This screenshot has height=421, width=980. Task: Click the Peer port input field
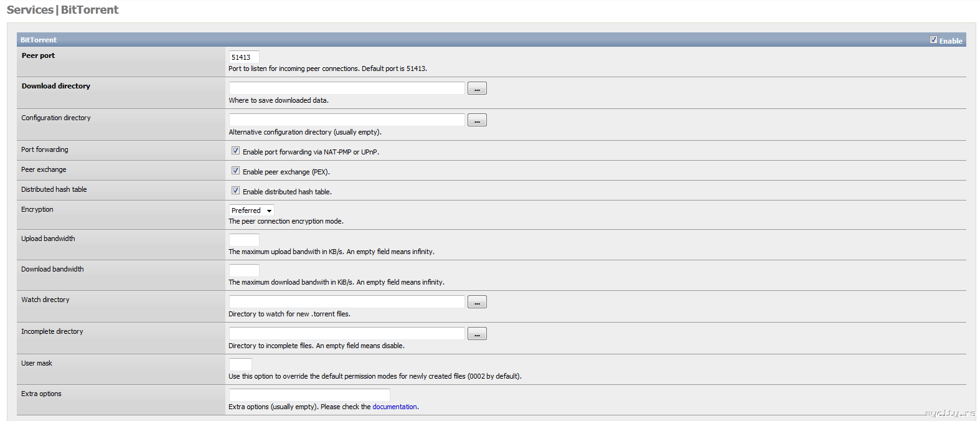point(244,57)
